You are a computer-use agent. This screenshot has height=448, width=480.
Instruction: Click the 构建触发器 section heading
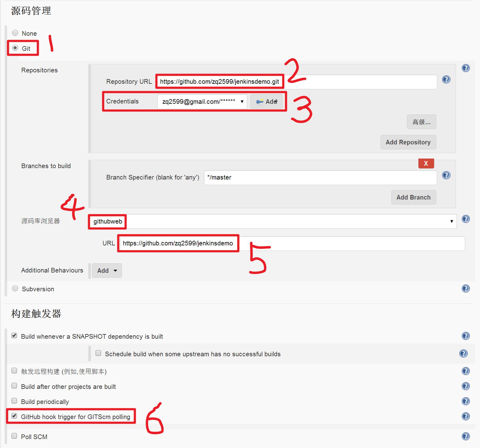click(36, 314)
